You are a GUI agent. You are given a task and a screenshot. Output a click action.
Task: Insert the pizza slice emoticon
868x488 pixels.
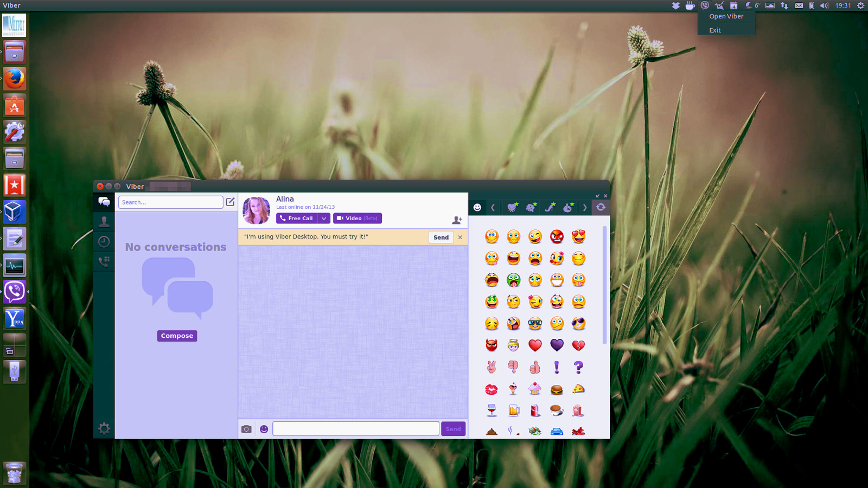click(x=578, y=389)
